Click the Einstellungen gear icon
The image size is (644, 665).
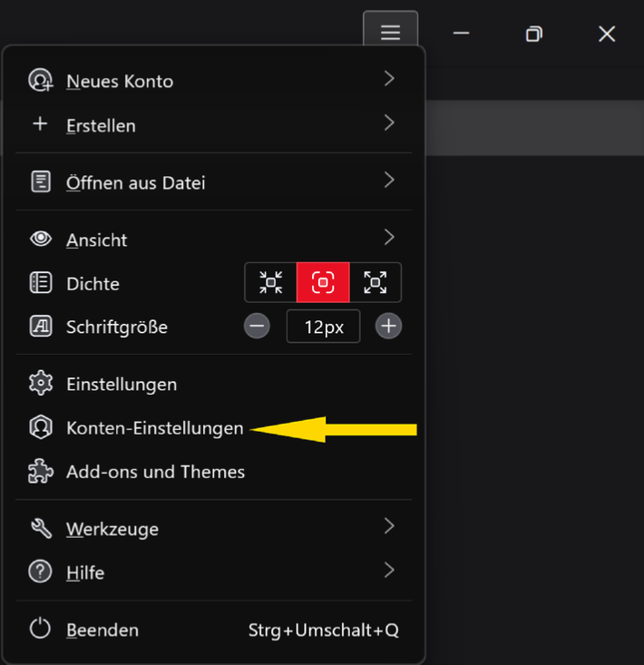(41, 384)
